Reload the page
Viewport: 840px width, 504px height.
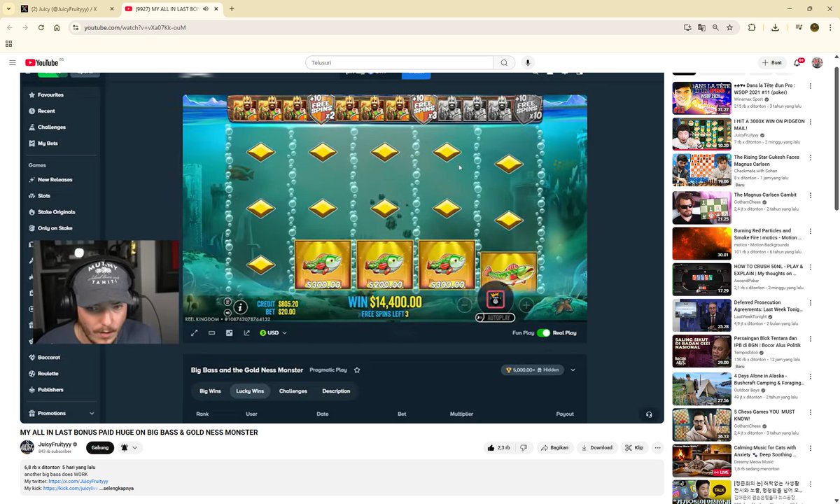tap(41, 27)
